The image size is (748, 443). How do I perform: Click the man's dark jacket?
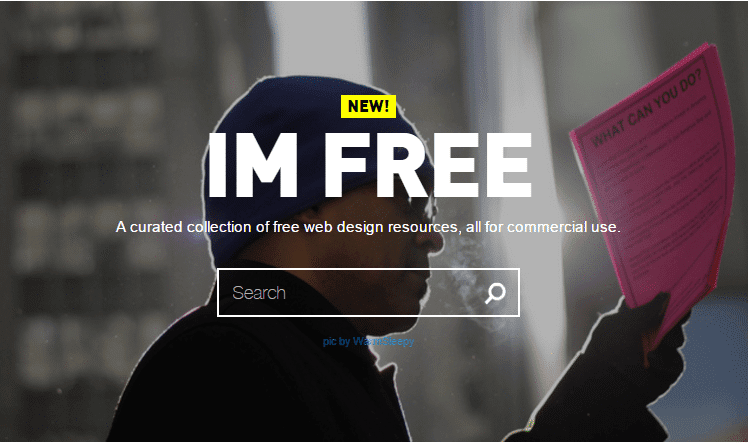253,381
